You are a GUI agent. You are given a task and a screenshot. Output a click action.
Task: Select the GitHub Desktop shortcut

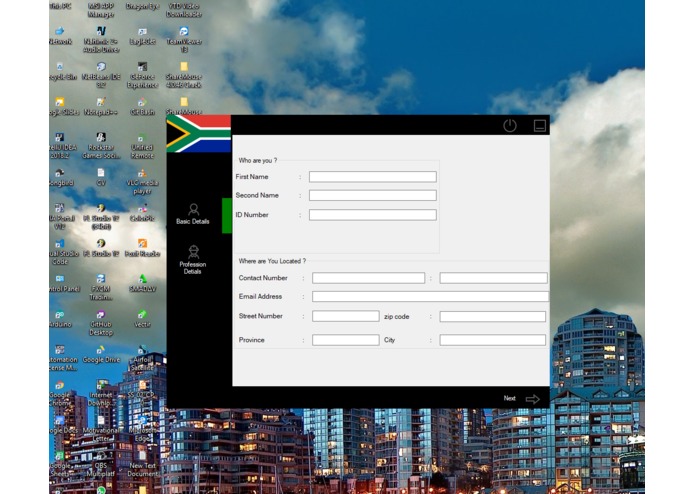tap(101, 323)
